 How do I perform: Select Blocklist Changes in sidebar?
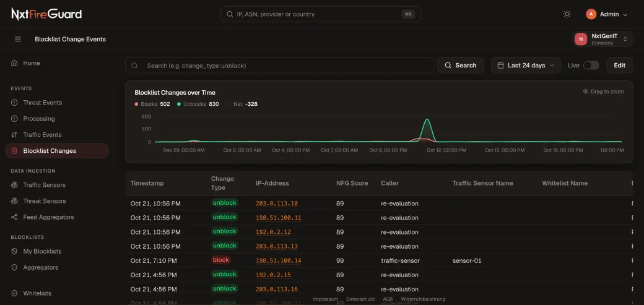[x=57, y=151]
